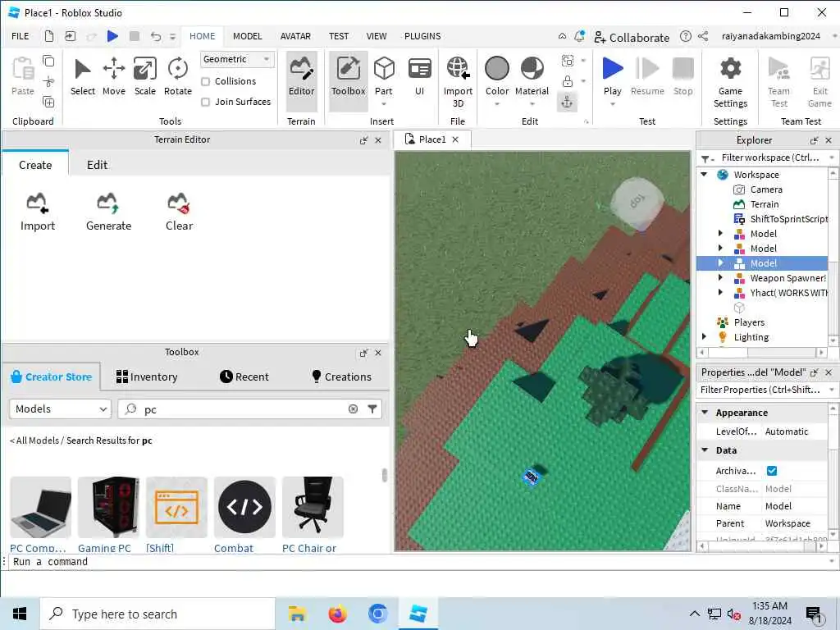The height and width of the screenshot is (630, 840).
Task: Open the Toolbox Recent tab
Action: click(x=244, y=377)
